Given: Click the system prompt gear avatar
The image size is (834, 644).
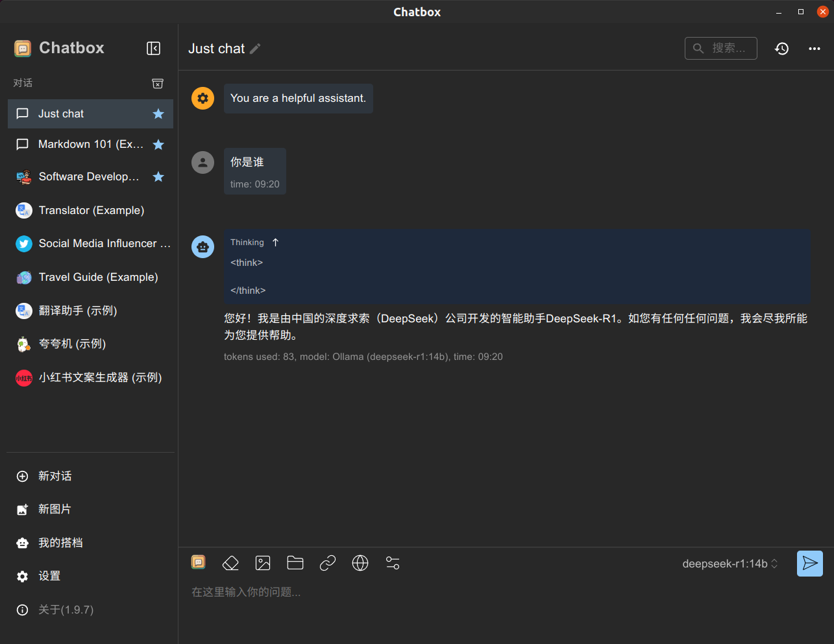Looking at the screenshot, I should pos(202,98).
